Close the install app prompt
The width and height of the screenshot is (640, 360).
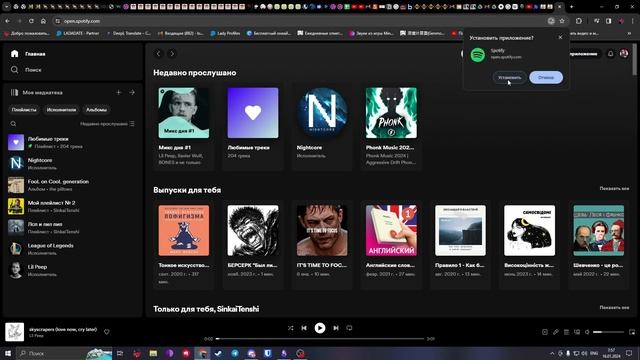coord(560,37)
